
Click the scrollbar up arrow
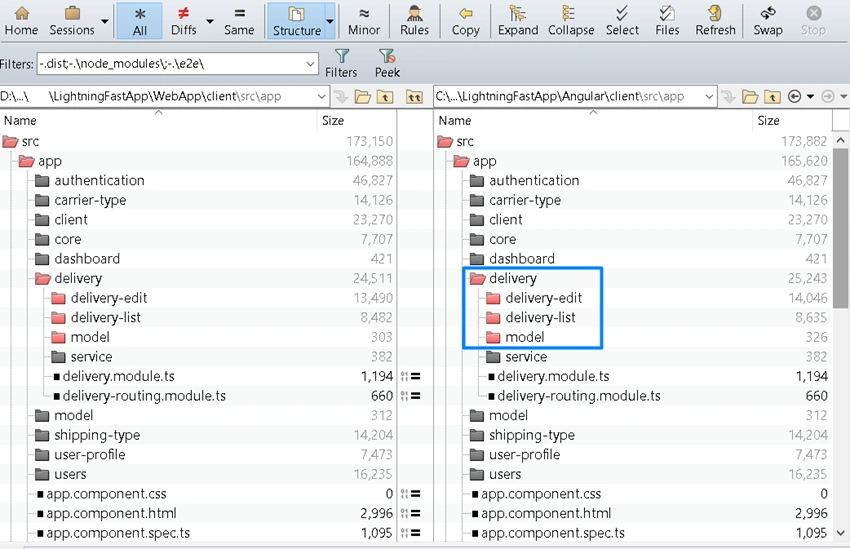tap(840, 140)
